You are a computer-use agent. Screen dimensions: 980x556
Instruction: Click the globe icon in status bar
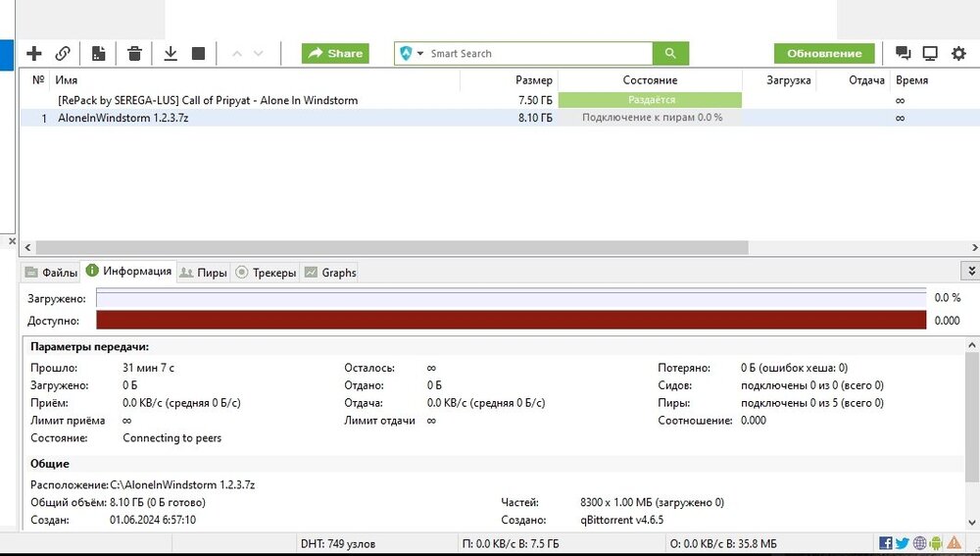(x=919, y=543)
